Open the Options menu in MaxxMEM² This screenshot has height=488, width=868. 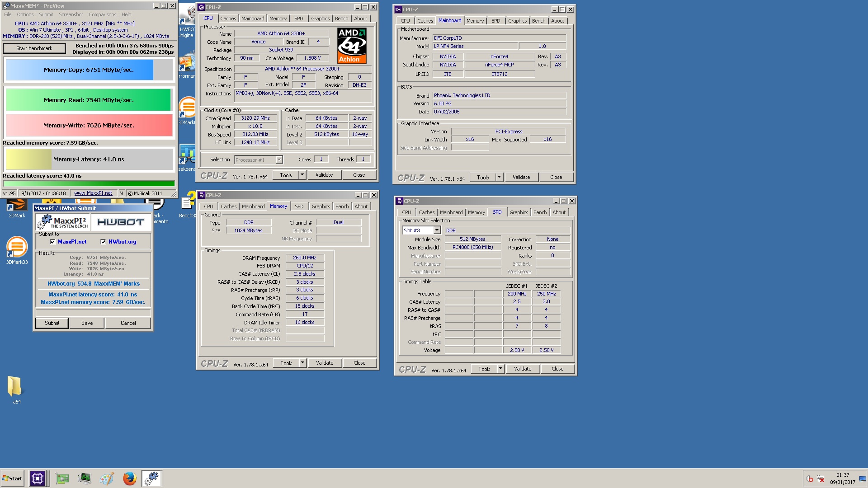coord(25,14)
